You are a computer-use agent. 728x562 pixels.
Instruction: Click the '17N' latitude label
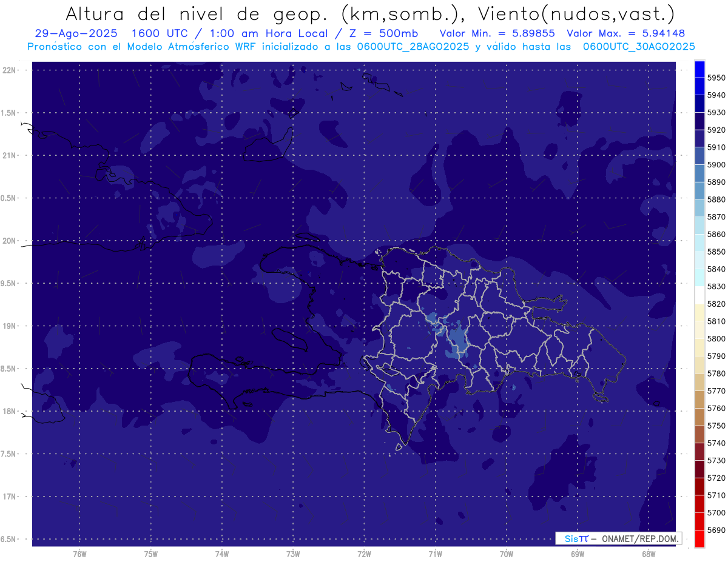coord(10,497)
